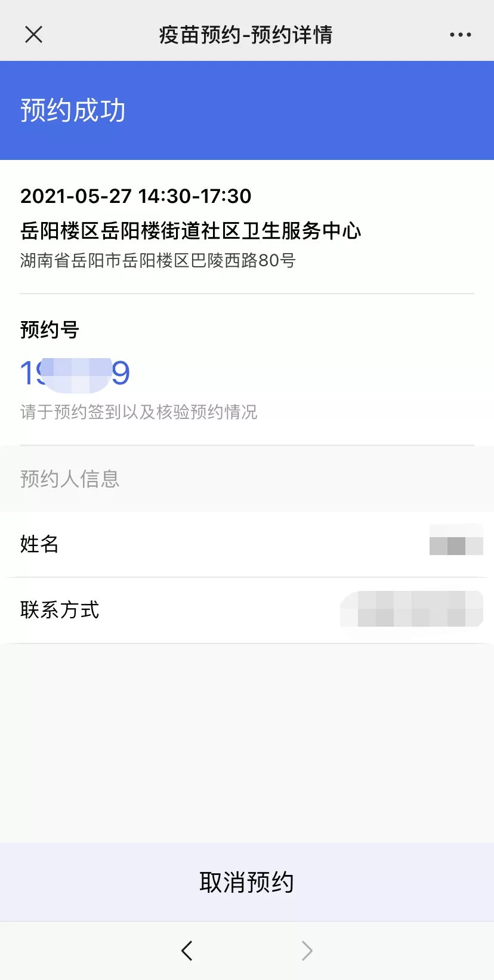Tap the blue appointment number
Image resolution: width=494 pixels, height=980 pixels.
coord(75,374)
